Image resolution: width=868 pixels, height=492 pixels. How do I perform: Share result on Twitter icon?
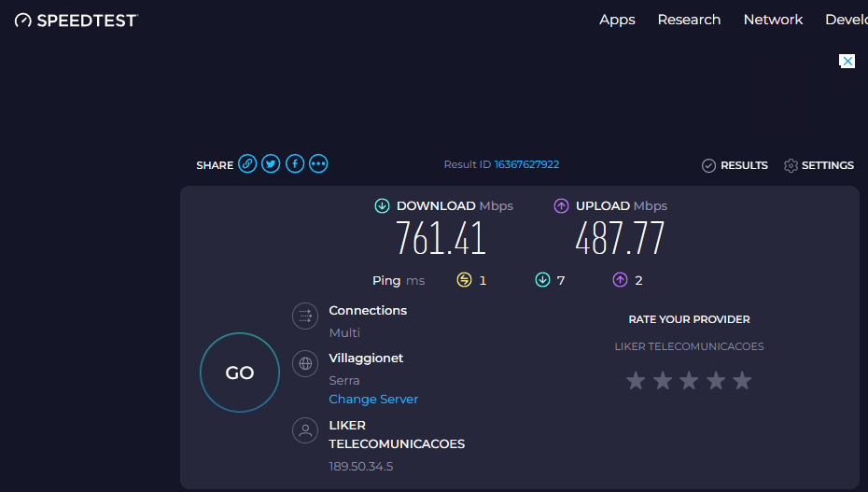(271, 163)
